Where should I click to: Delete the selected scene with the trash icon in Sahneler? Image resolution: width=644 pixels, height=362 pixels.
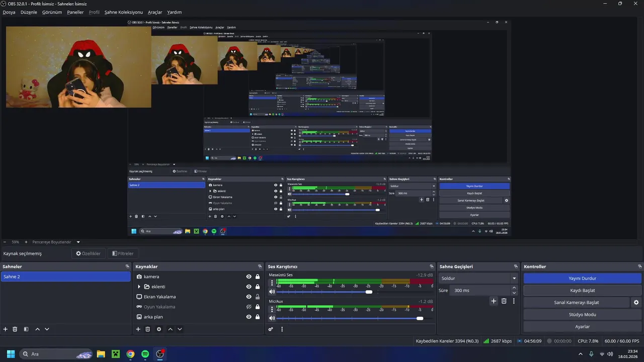15,329
